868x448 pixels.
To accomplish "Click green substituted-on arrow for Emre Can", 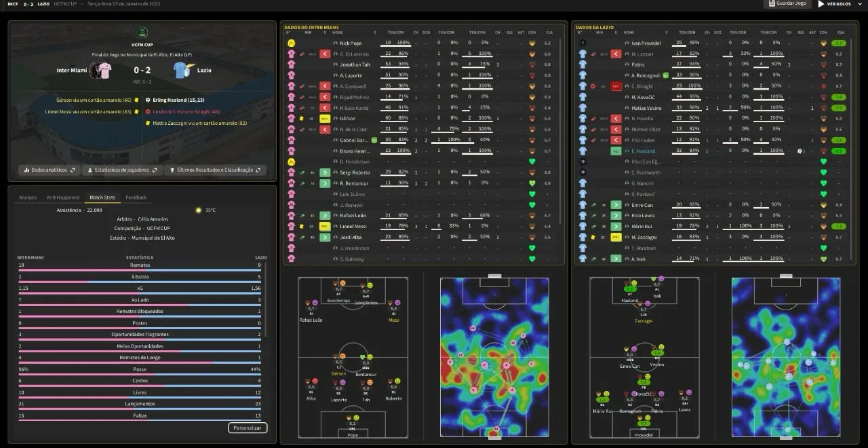I will tap(616, 204).
